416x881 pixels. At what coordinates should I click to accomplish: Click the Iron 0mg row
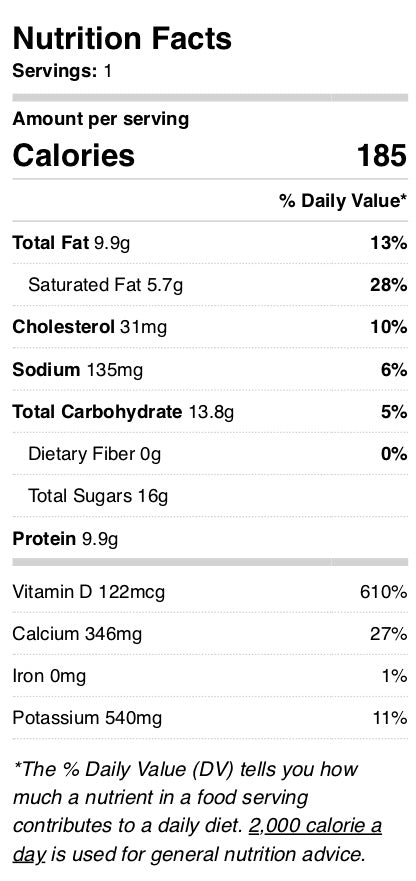[x=210, y=675]
